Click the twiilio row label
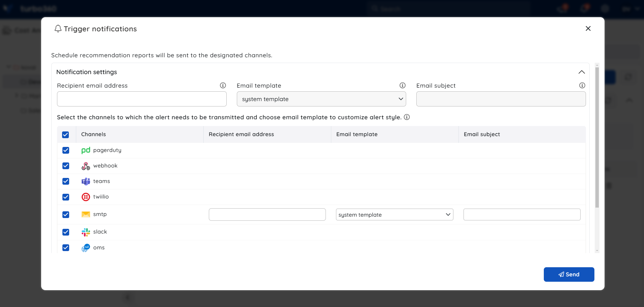The width and height of the screenshot is (644, 307). (101, 196)
